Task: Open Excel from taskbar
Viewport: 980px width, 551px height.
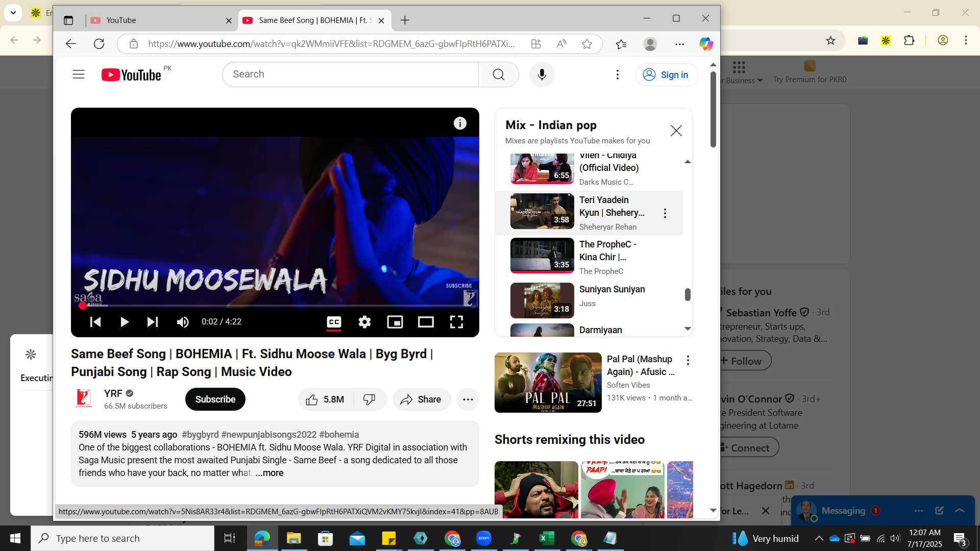Action: click(547, 538)
